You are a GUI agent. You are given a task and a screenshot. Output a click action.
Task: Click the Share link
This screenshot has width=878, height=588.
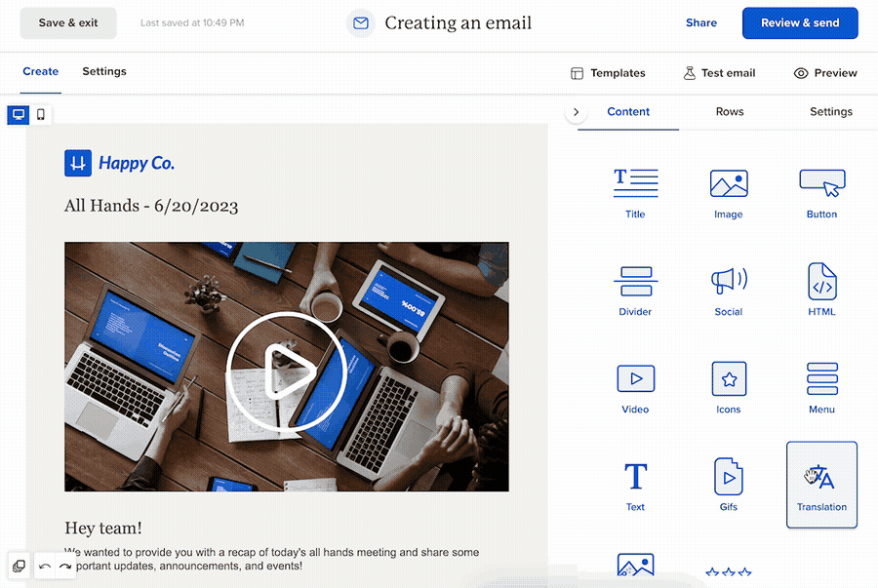pos(701,23)
